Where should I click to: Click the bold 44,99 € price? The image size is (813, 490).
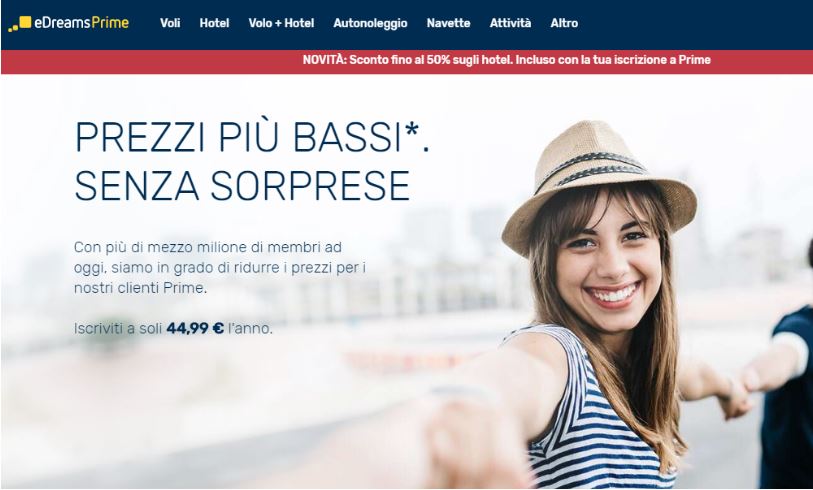(x=195, y=328)
